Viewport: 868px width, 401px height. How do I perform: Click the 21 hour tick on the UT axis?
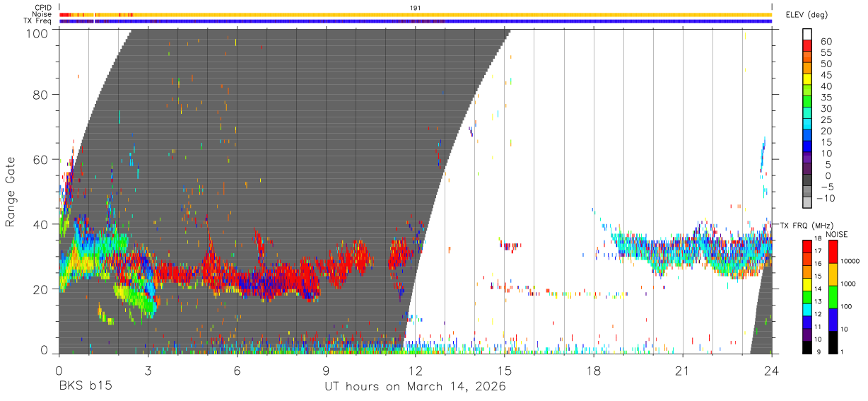[682, 371]
